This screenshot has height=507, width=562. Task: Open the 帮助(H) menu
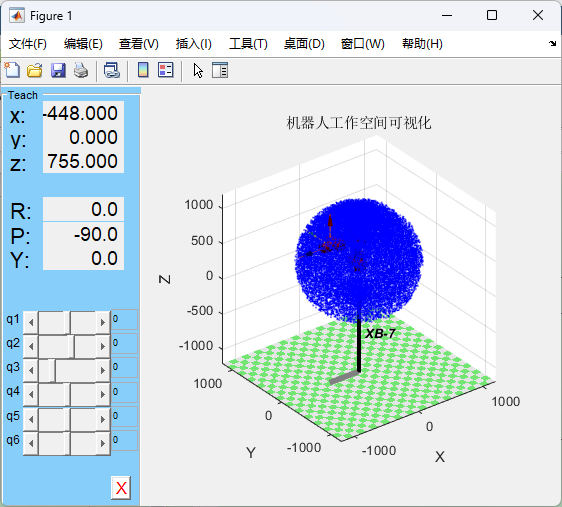tap(422, 44)
